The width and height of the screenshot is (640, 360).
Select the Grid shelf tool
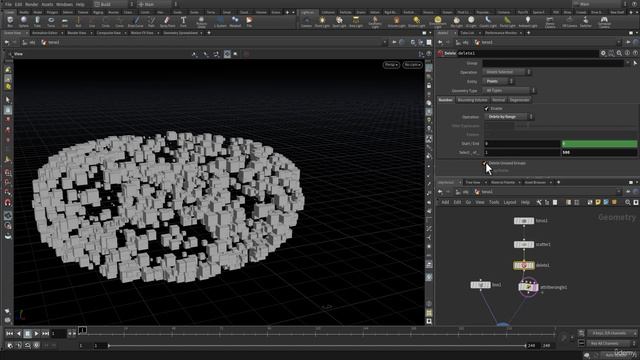(x=65, y=22)
